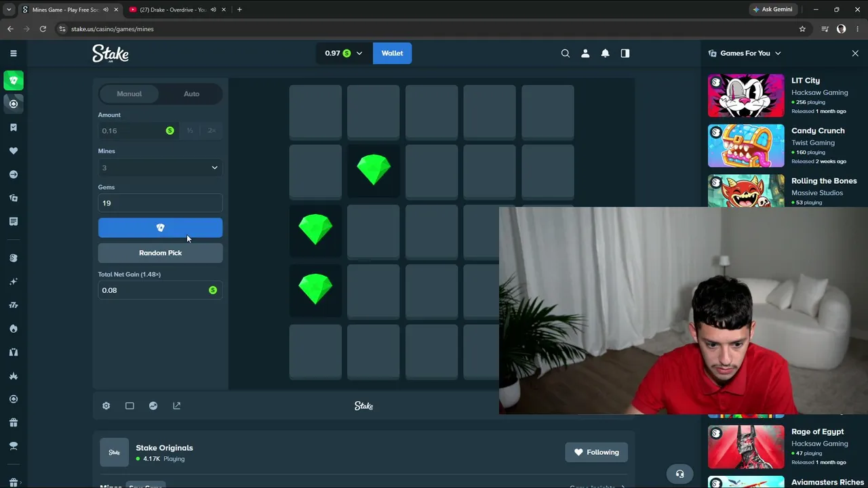
Task: Open live stats chart icon
Action: pos(153,405)
